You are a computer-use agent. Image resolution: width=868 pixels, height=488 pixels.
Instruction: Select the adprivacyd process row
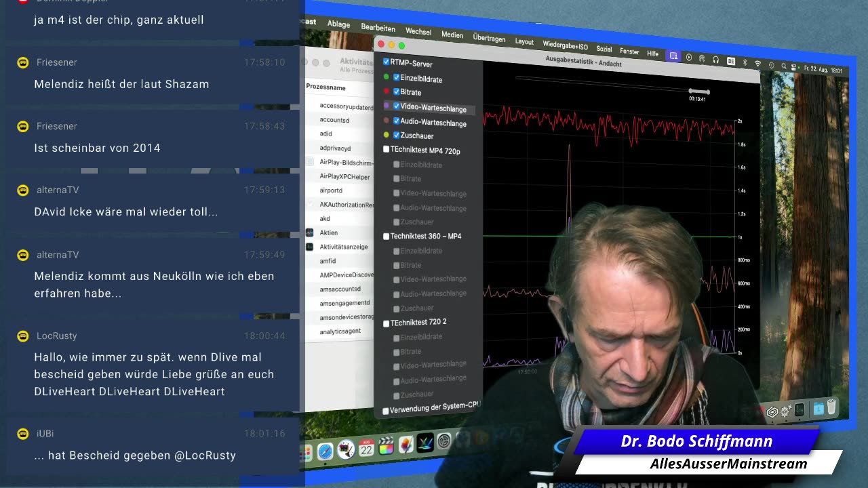coord(339,148)
